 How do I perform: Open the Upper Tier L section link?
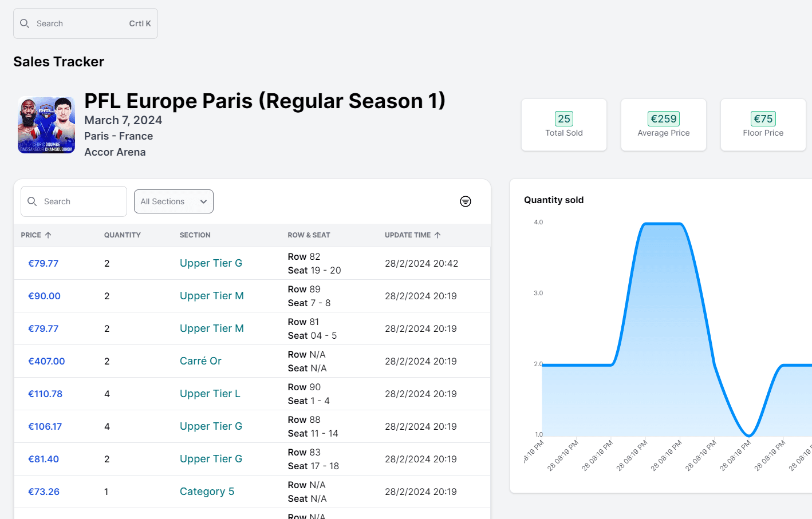(210, 394)
